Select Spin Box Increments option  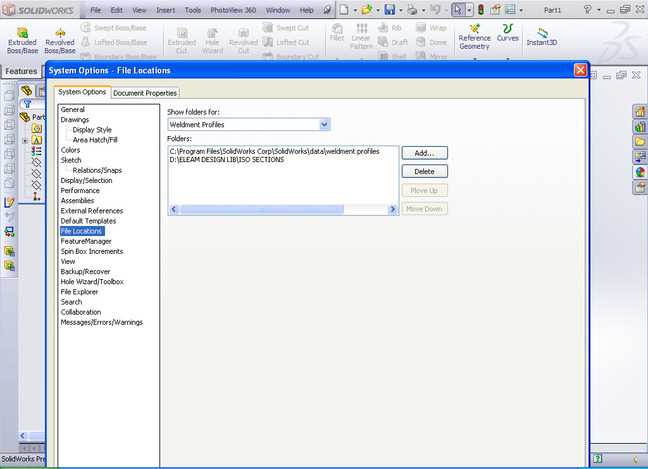(92, 251)
